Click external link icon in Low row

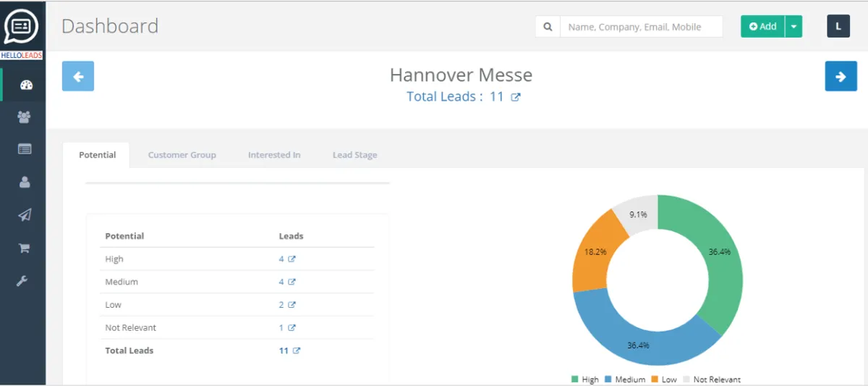[292, 305]
